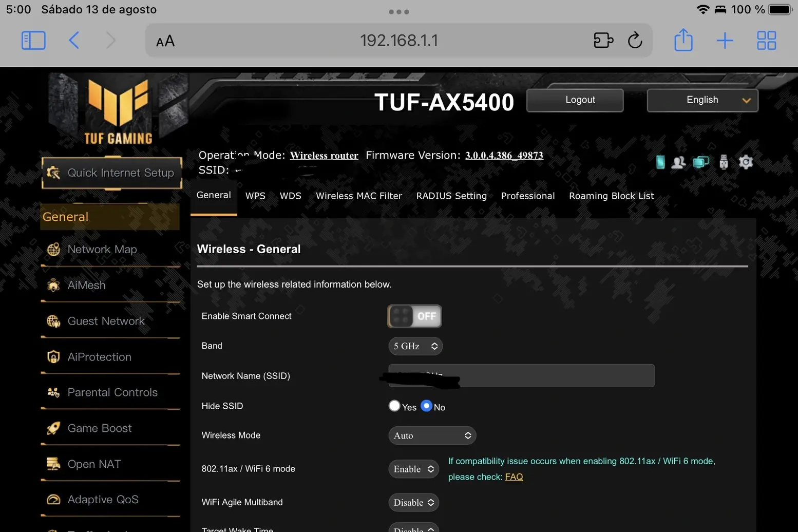
Task: Click the Parental Controls people icon
Action: (53, 392)
